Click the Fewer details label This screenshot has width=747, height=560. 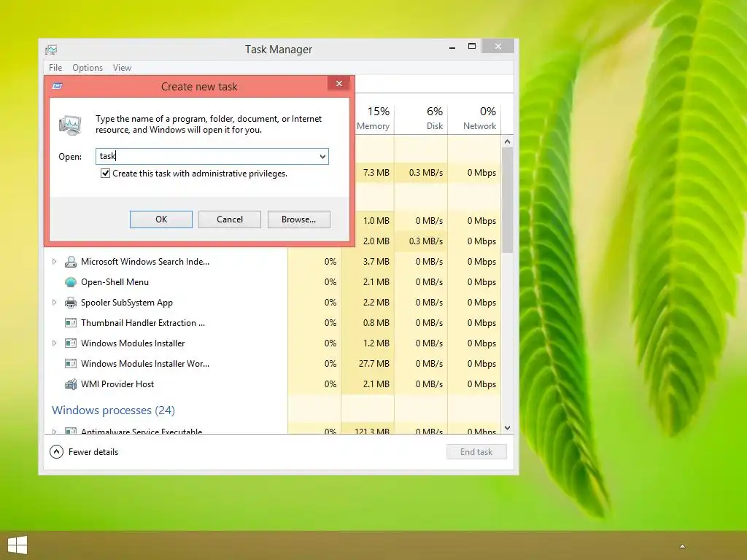pos(93,452)
